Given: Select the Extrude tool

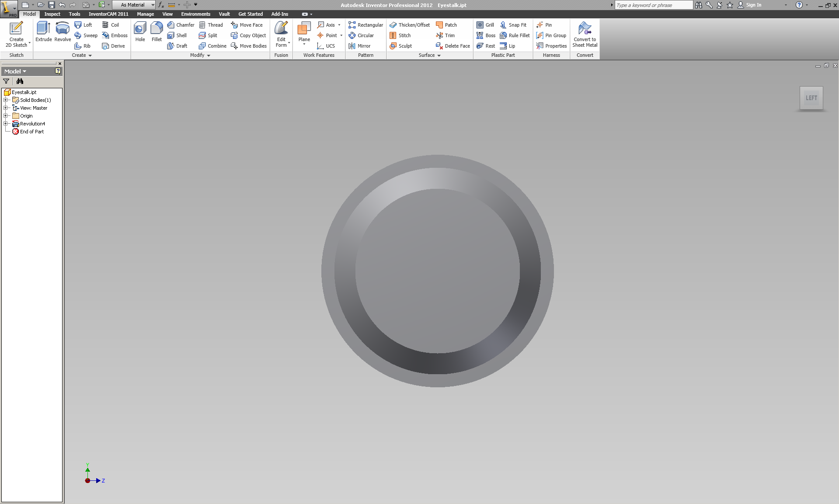Looking at the screenshot, I should pos(43,32).
